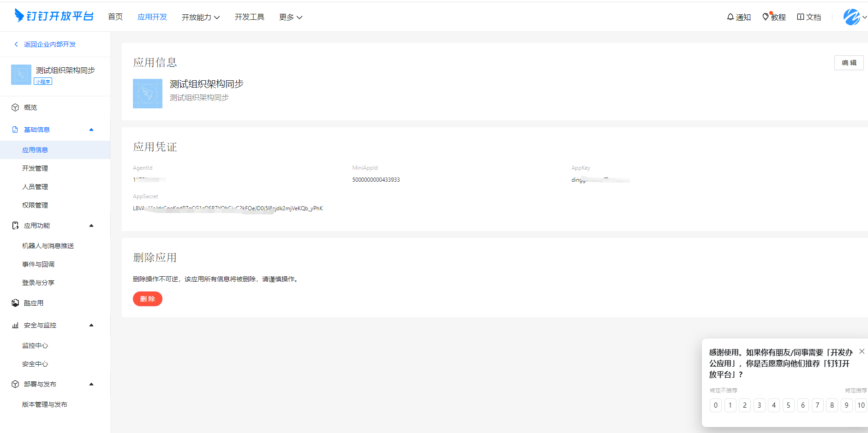Expand the account menu chevron

[864, 17]
